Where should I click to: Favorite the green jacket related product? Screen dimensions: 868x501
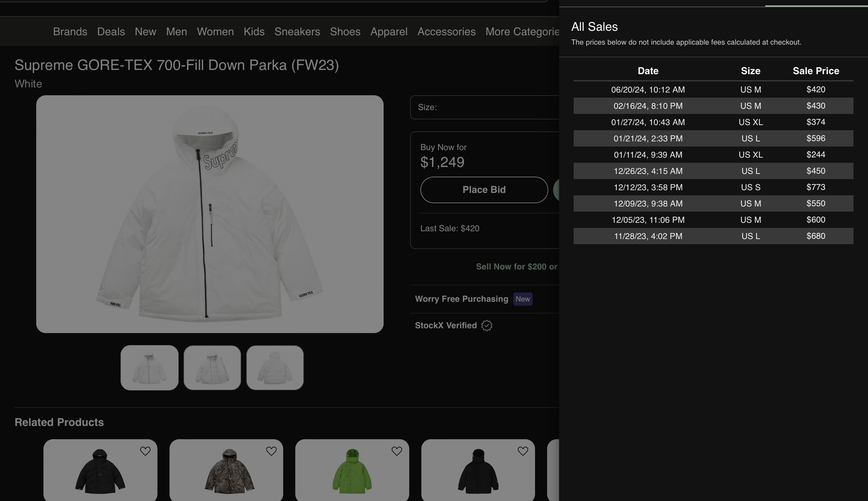[397, 451]
